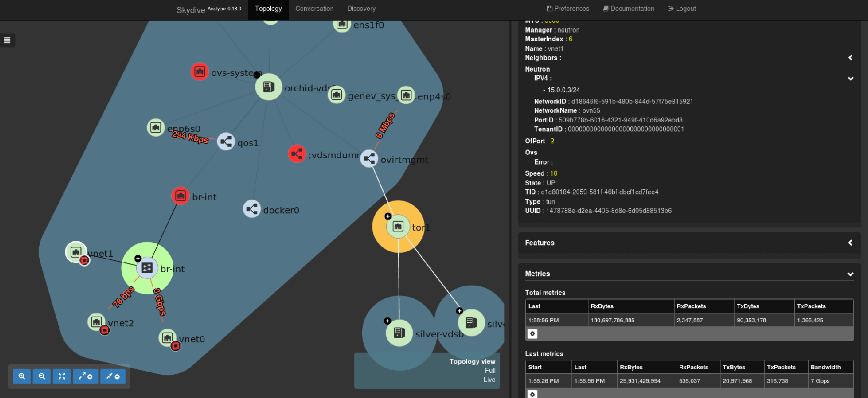The height and width of the screenshot is (398, 868).
Task: Toggle the minus badge on orchid-vds node
Action: tap(257, 75)
